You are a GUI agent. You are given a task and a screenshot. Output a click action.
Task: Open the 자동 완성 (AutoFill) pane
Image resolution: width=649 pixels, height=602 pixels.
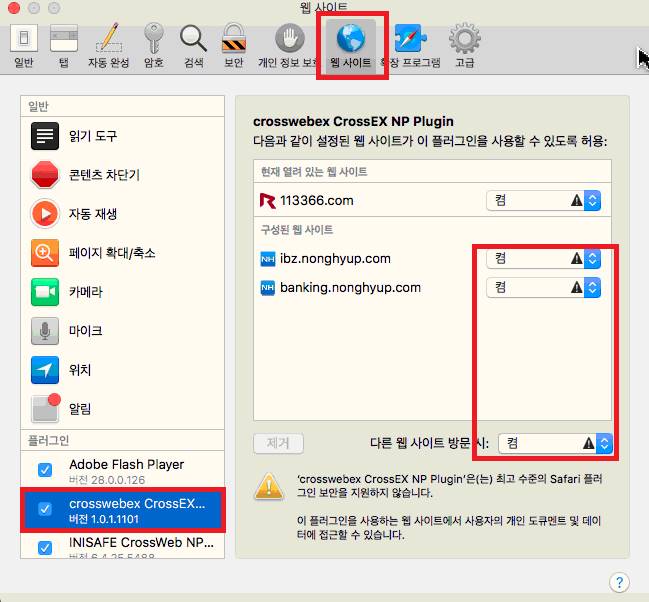pos(108,46)
